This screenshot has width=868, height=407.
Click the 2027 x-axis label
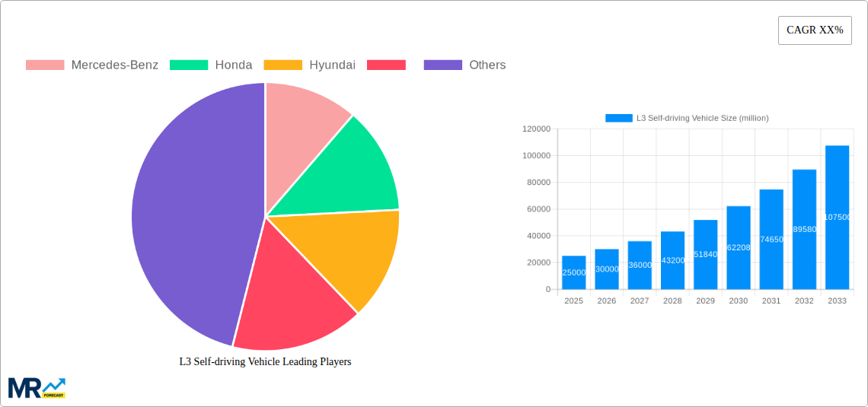click(640, 300)
